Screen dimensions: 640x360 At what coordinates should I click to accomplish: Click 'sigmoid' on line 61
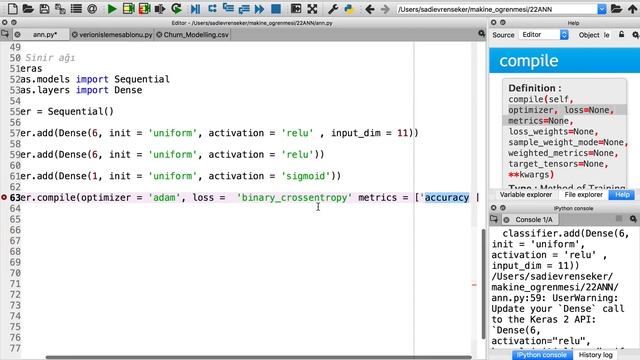[x=307, y=176]
